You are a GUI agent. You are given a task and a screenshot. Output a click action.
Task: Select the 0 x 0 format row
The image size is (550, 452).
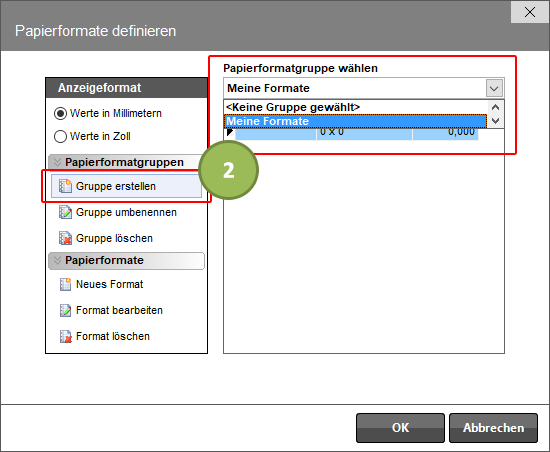(356, 134)
